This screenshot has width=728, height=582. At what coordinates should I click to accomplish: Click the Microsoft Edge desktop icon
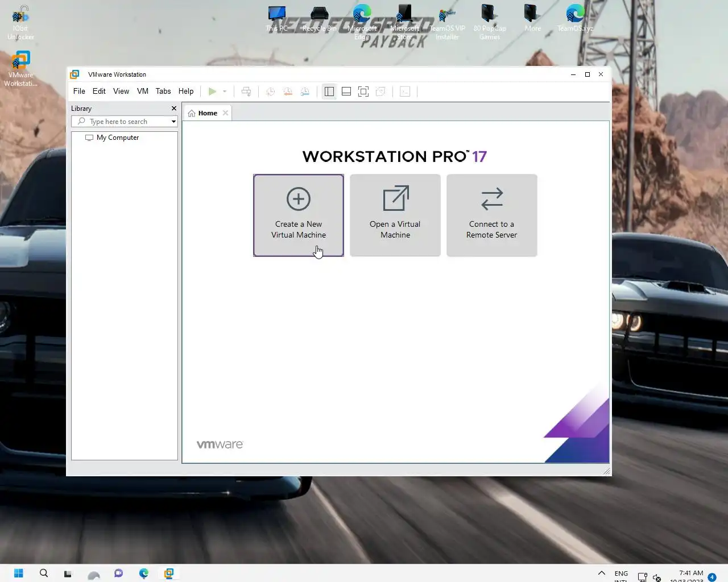tap(362, 23)
